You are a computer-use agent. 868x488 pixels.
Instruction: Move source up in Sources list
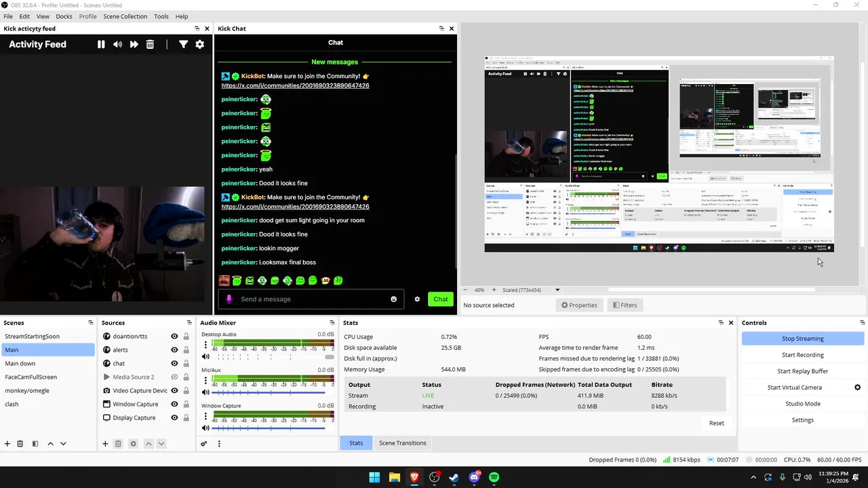point(149,444)
